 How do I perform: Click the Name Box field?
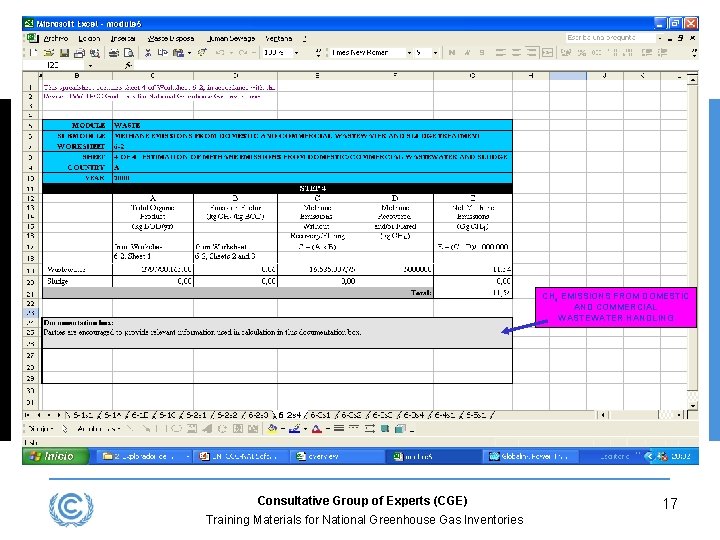coord(55,65)
